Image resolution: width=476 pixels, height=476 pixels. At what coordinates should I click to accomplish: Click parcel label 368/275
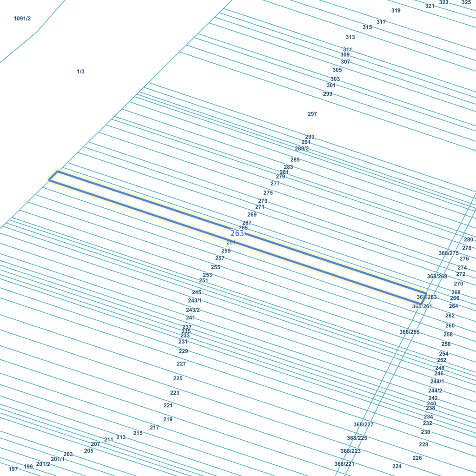449,253
